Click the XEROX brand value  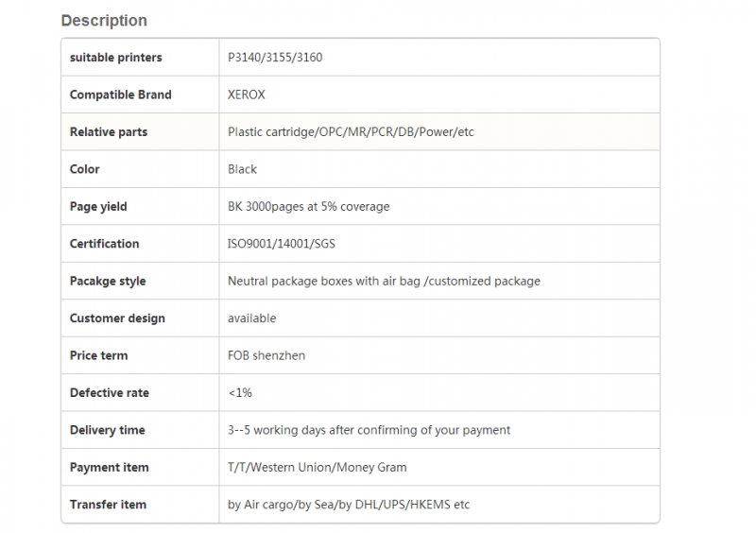tap(247, 95)
